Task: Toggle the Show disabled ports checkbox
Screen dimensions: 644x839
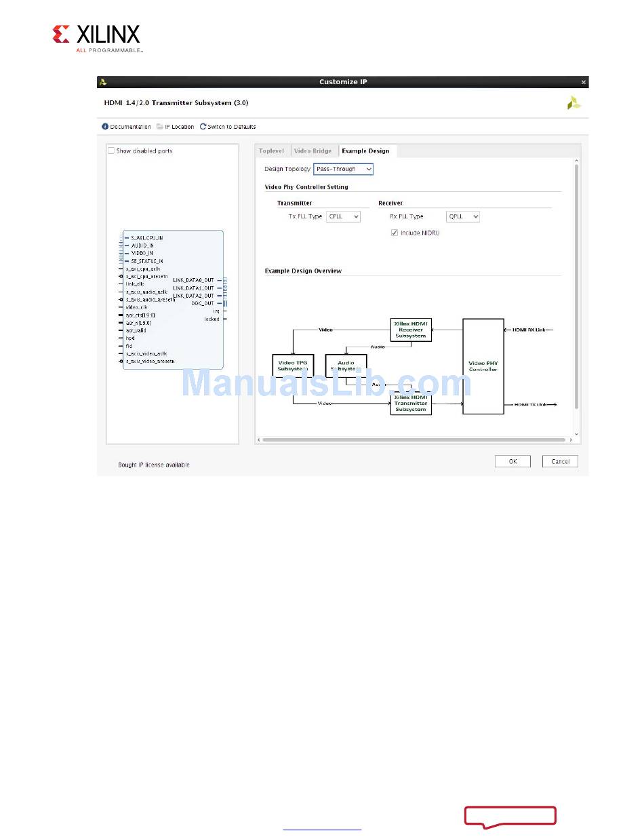Action: [x=111, y=151]
